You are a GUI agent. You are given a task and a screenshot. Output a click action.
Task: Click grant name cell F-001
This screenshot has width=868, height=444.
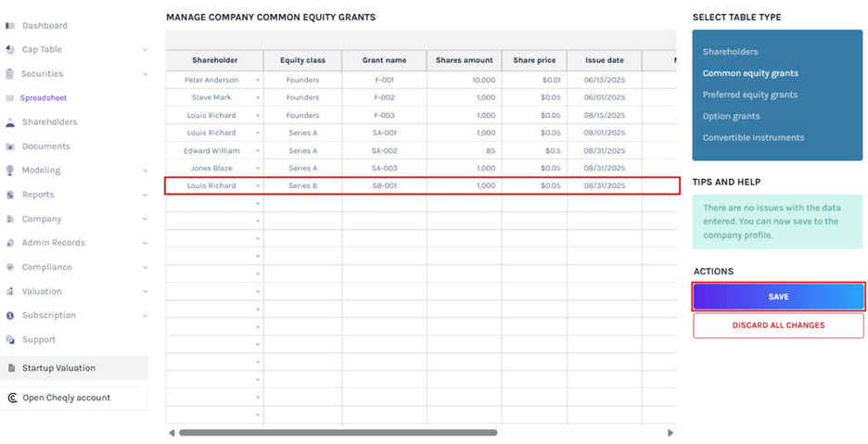(x=384, y=81)
